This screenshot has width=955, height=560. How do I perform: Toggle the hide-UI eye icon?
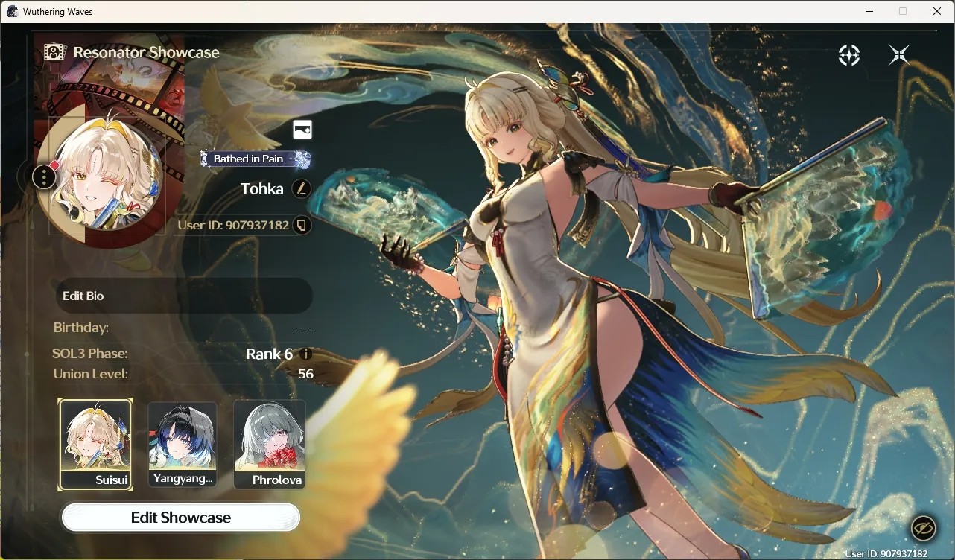924,528
